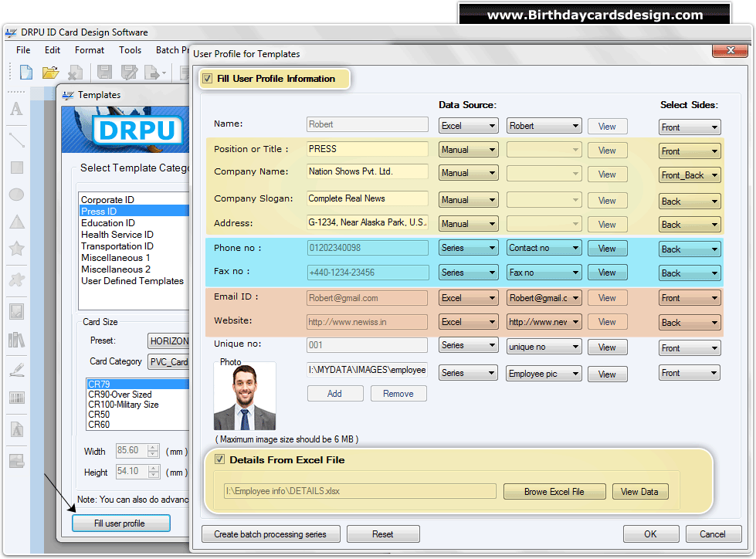
Task: Click the Address input field
Action: coord(367,222)
